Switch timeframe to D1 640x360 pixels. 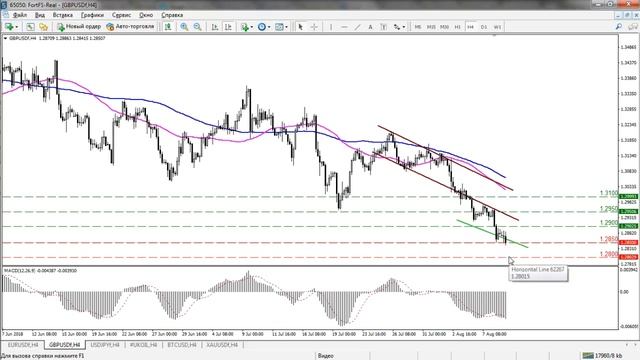point(484,27)
